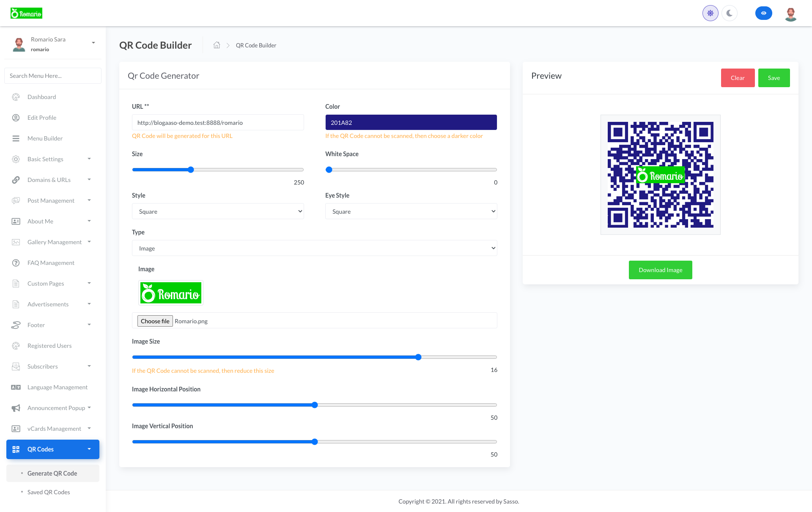Open the Eye Style dropdown
The height and width of the screenshot is (512, 812).
pyautogui.click(x=411, y=211)
